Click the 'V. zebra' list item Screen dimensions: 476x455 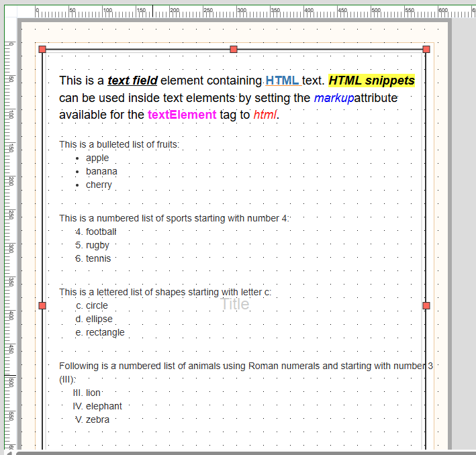pyautogui.click(x=92, y=419)
